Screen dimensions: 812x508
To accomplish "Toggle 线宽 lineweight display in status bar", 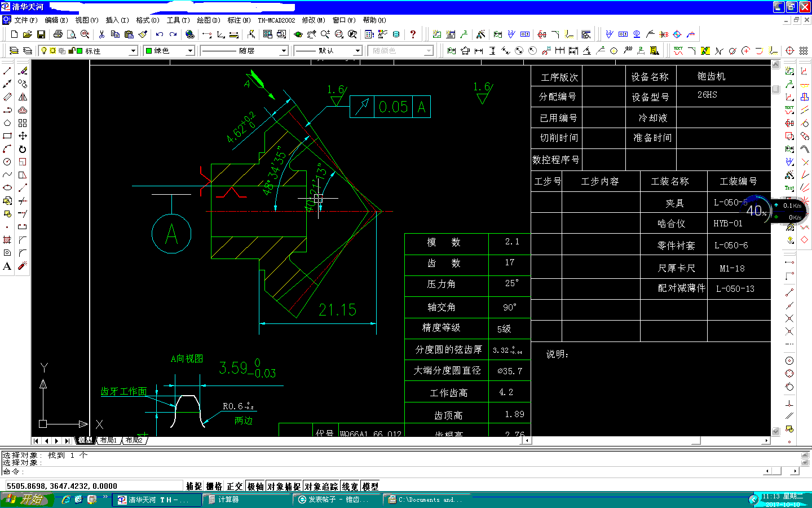I will tap(350, 487).
